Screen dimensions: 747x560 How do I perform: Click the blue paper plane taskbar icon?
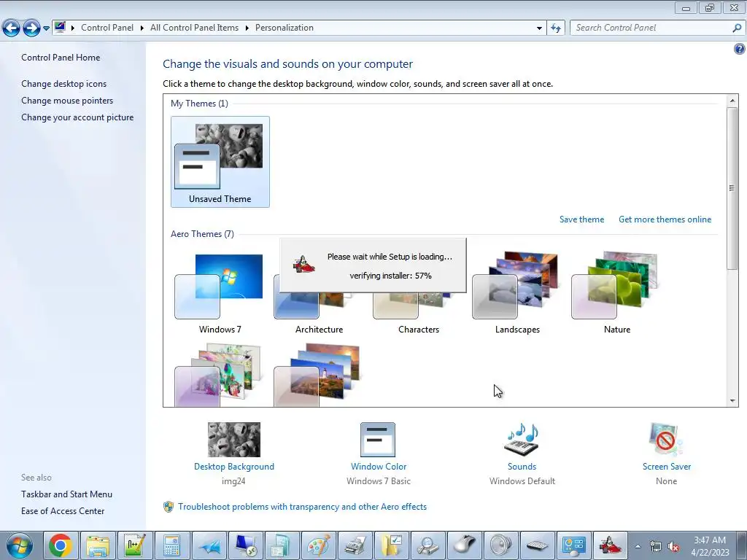209,545
